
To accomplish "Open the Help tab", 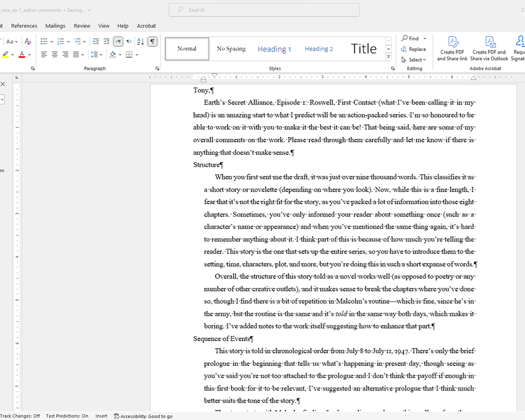I will point(123,26).
